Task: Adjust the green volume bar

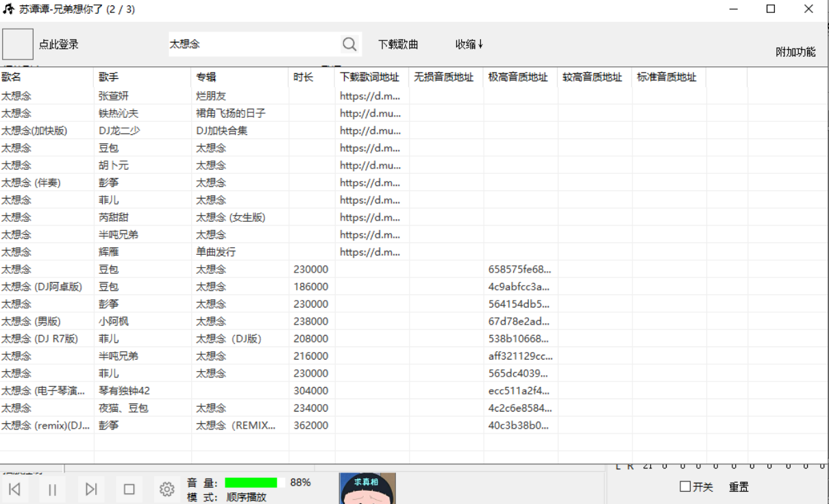Action: (254, 483)
